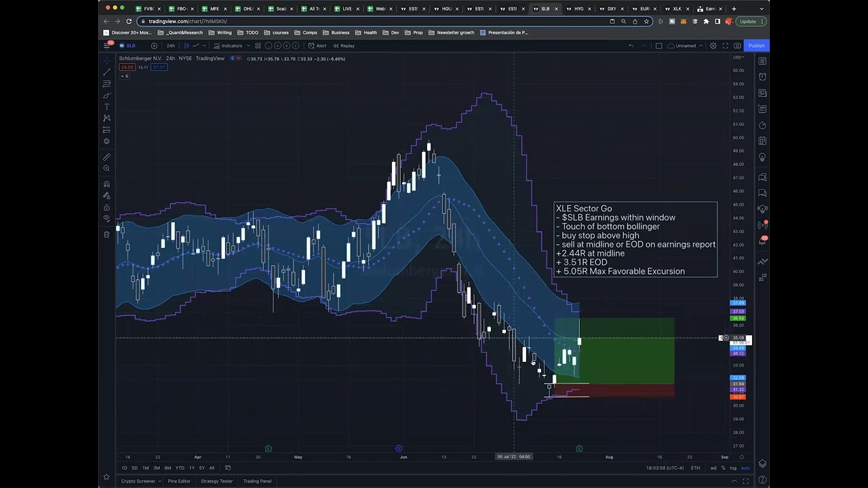868x488 pixels.
Task: Toggle the percent scale
Action: coord(724,468)
